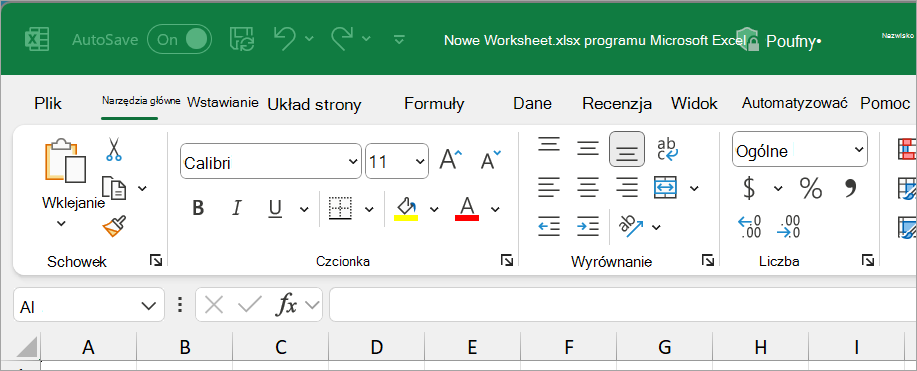917x371 pixels.
Task: Copy selection with the copy icon
Action: 114,188
